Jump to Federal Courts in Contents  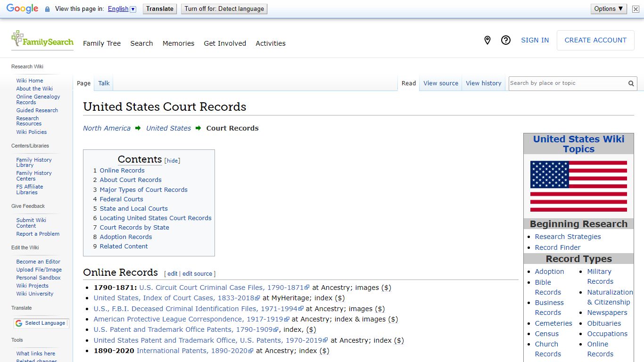(121, 199)
